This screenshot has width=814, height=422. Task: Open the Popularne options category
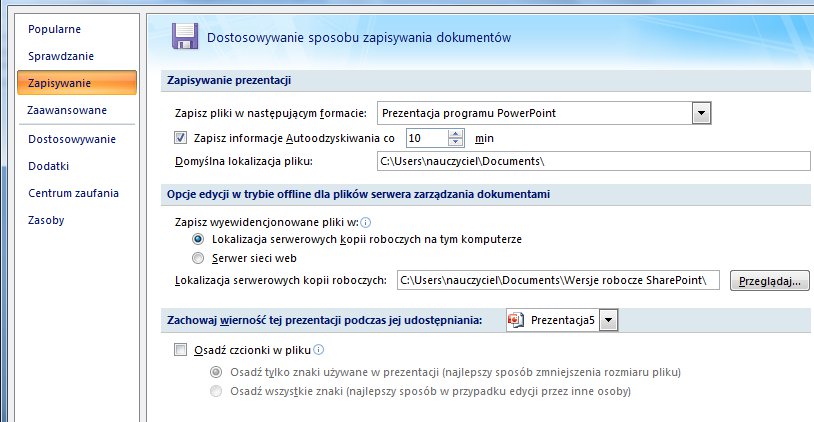click(x=55, y=29)
